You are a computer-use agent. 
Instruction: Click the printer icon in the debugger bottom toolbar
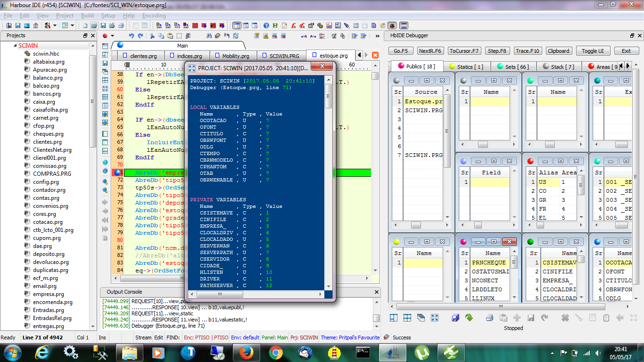(x=489, y=318)
